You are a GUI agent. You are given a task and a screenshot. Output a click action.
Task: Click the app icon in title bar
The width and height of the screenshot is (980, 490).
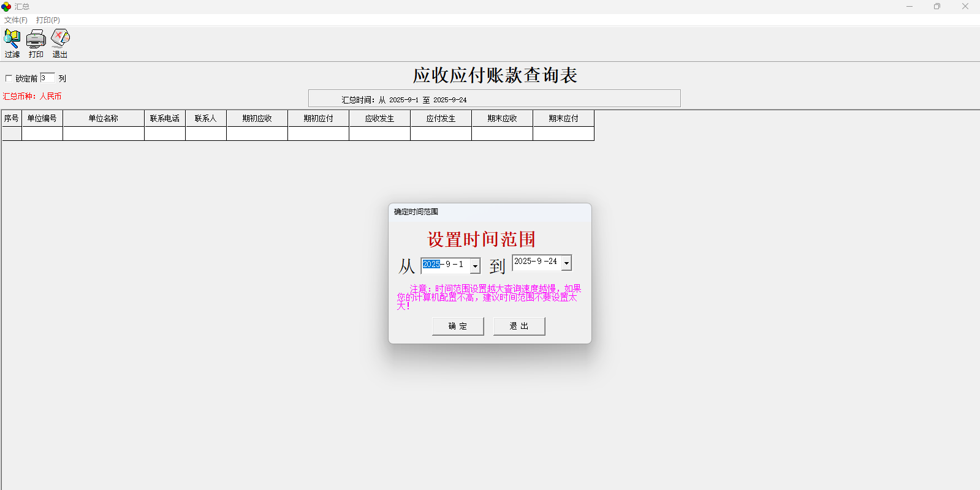point(6,7)
